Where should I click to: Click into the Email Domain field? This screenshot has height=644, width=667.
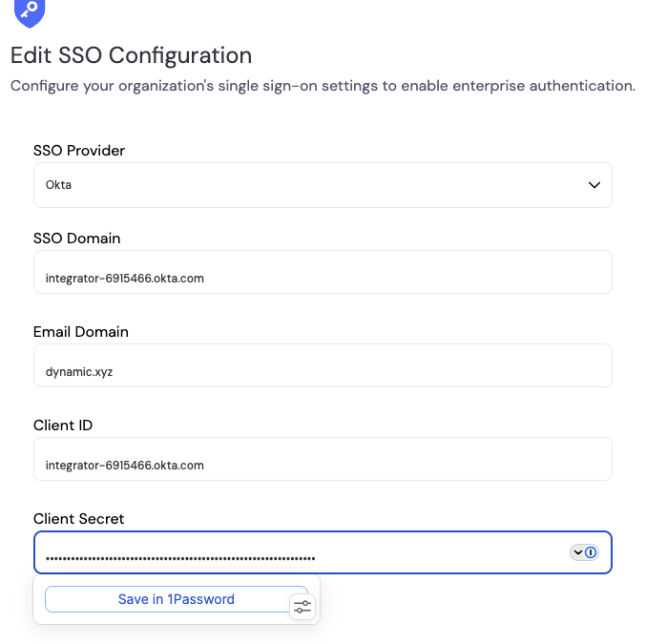click(323, 372)
